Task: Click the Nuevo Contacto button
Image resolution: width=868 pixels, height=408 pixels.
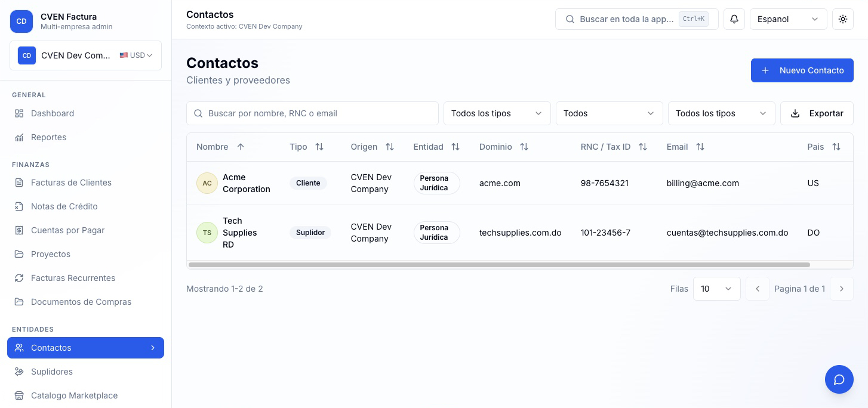Action: pyautogui.click(x=802, y=70)
